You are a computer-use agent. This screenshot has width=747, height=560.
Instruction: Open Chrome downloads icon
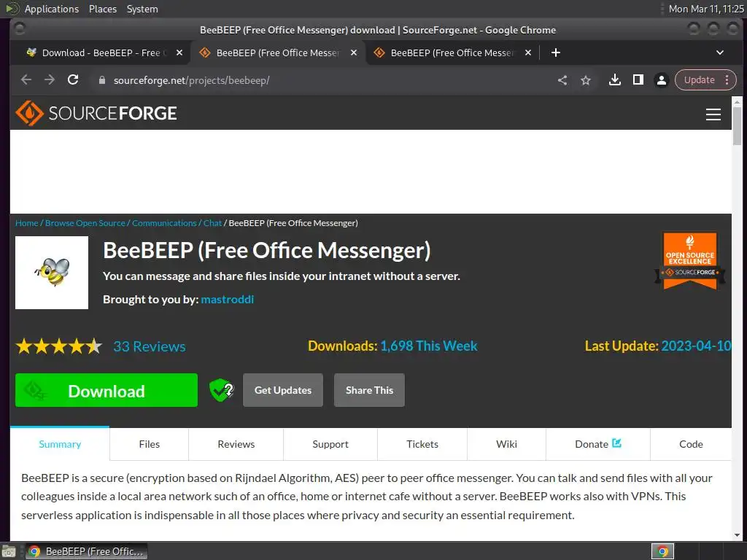(x=614, y=80)
